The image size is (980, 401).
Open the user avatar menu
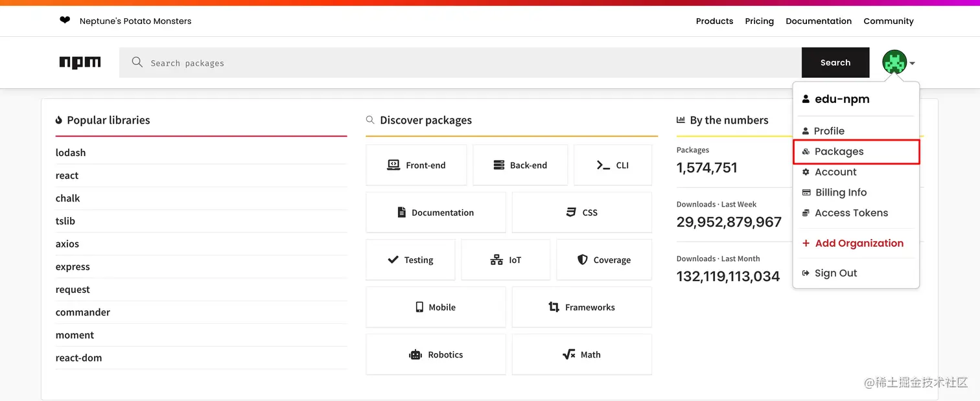(894, 63)
